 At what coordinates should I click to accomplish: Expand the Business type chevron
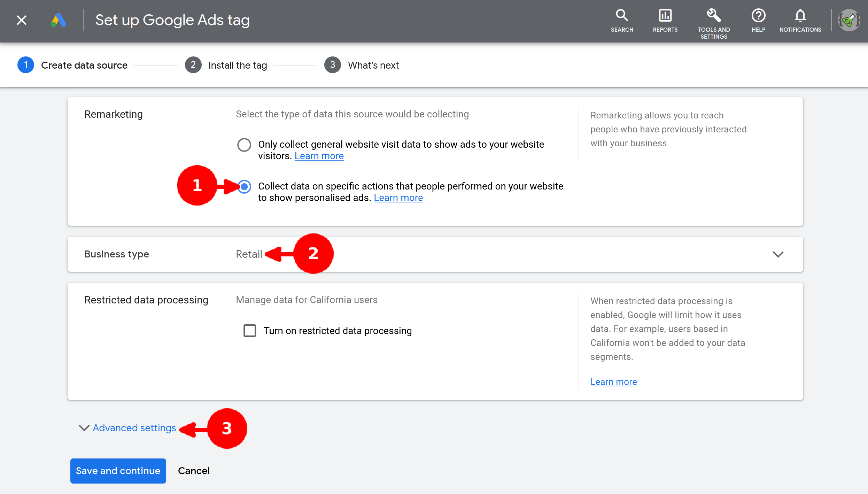pyautogui.click(x=778, y=254)
